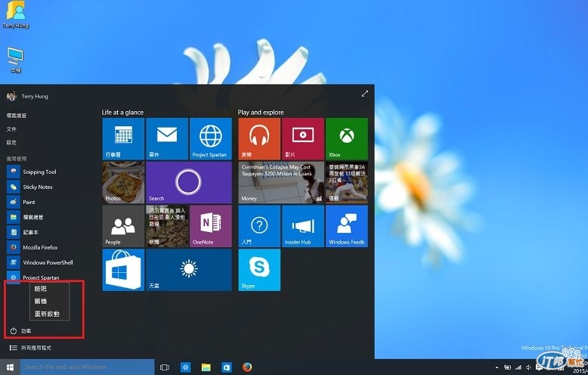Image resolution: width=588 pixels, height=375 pixels.
Task: Open the 郵件 mail tile
Action: pos(167,139)
